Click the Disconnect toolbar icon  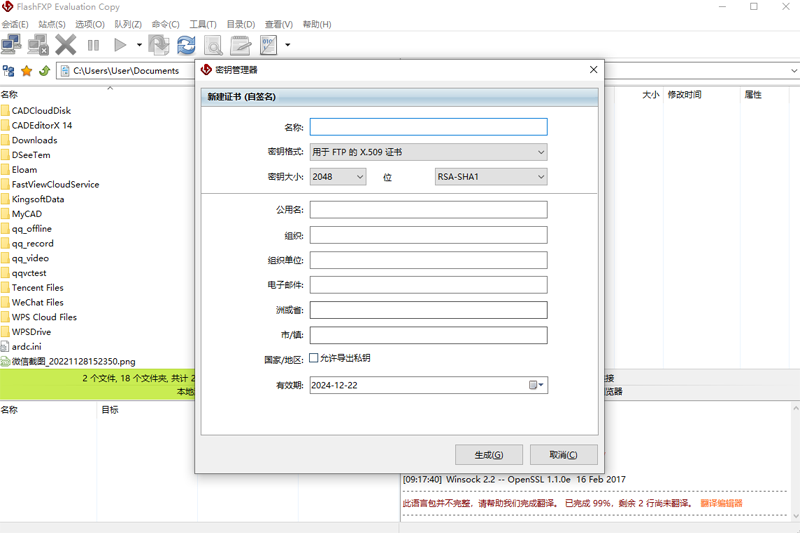38,44
